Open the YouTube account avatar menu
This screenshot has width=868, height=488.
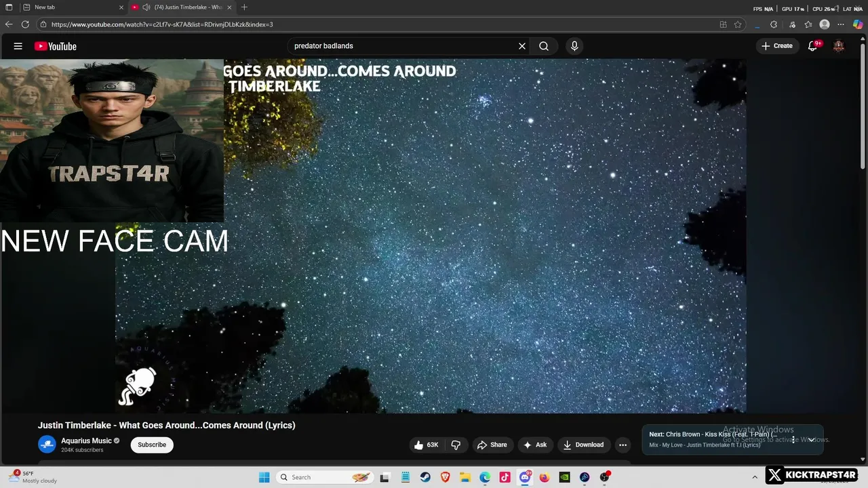839,46
